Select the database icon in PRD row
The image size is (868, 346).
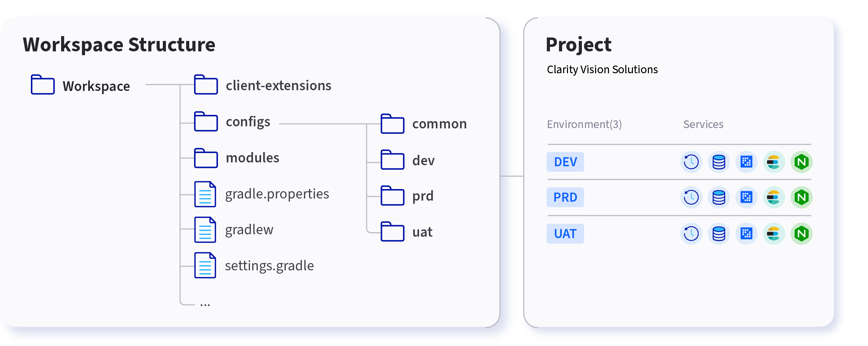pos(719,197)
